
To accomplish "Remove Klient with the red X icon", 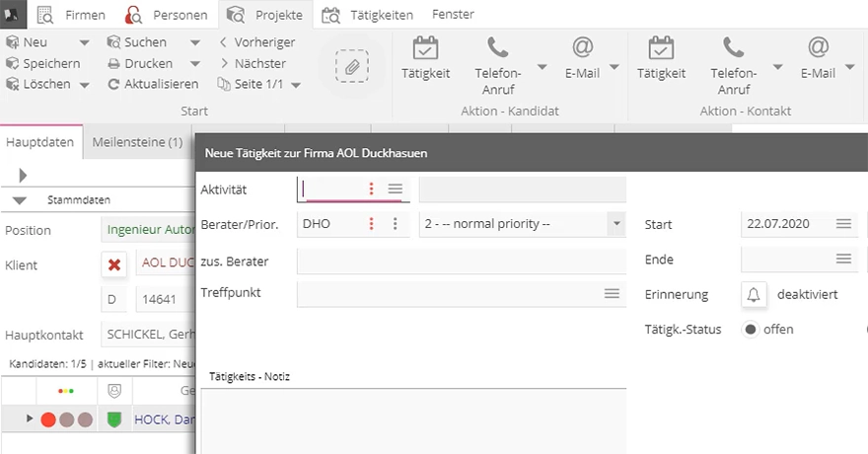I will [x=114, y=265].
